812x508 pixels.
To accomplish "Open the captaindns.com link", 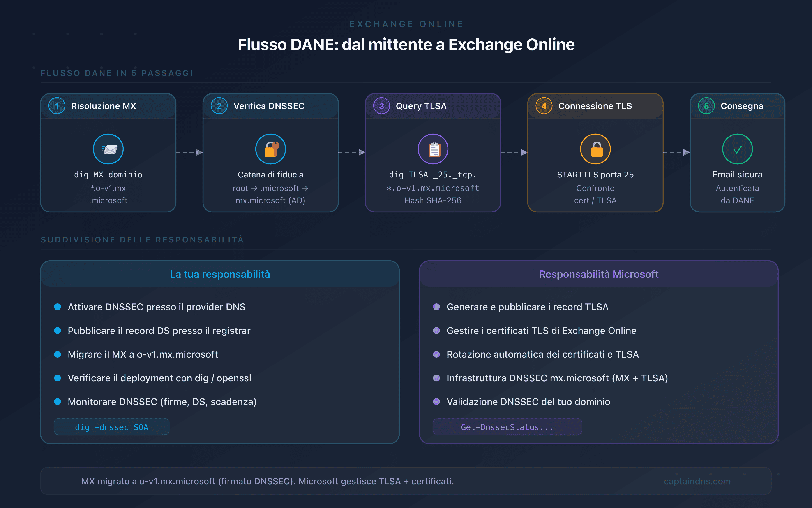I will click(697, 481).
